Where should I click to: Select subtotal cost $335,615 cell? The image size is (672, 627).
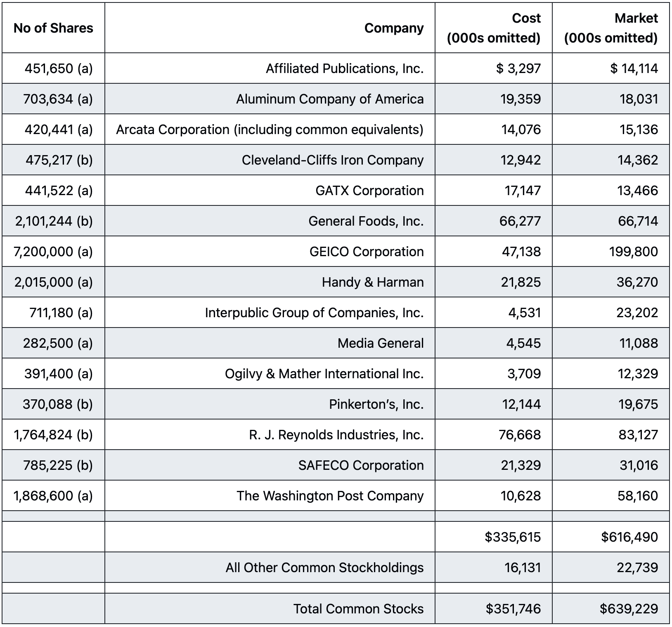494,537
